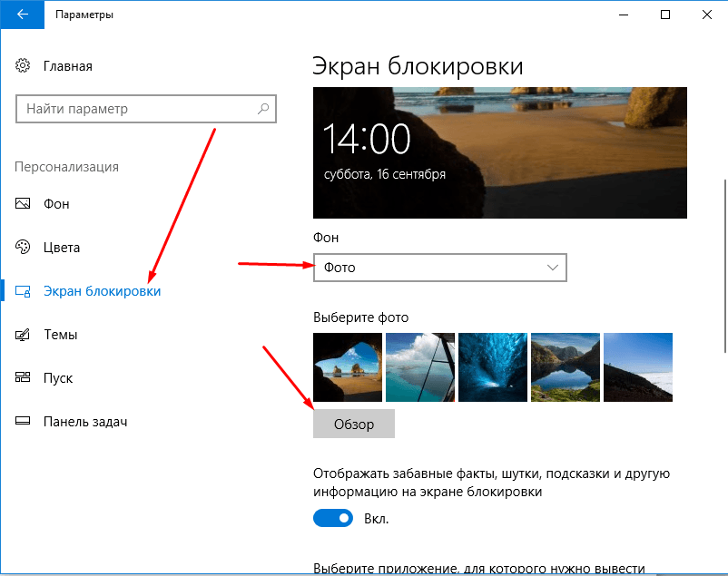
Task: Choose the mountain lake photo thumbnail
Action: (x=566, y=367)
